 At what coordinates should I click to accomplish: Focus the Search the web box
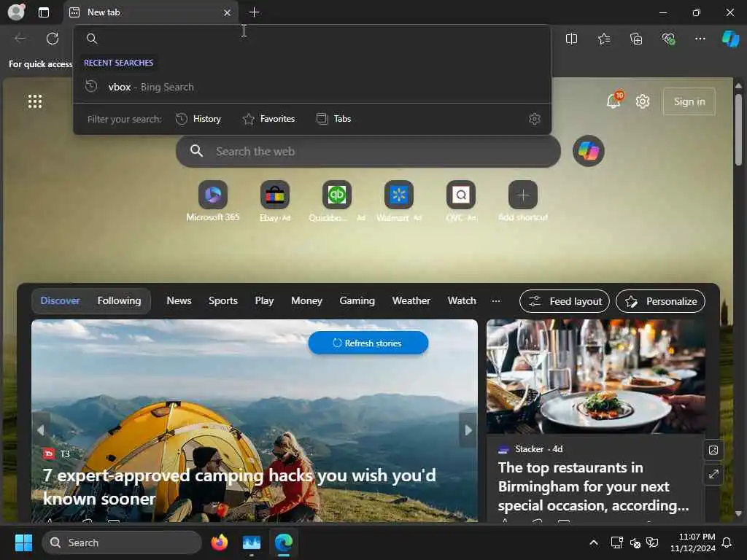tap(368, 152)
